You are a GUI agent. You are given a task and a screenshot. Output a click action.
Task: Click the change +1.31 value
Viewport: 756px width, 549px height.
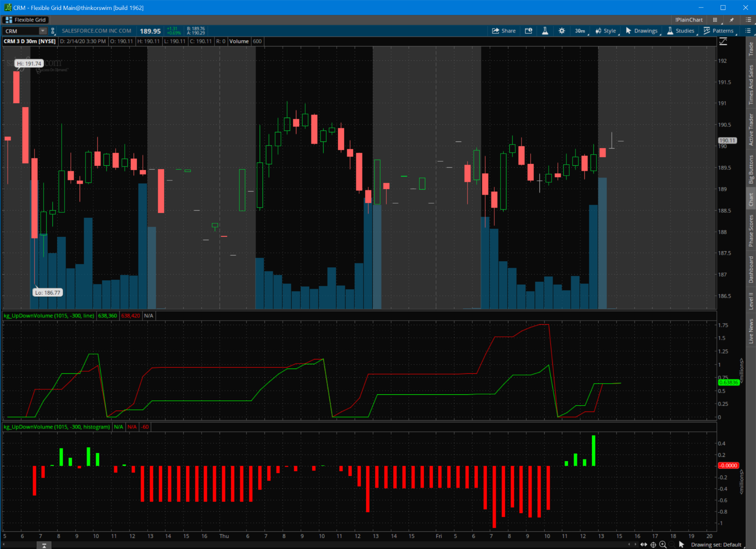coord(172,29)
